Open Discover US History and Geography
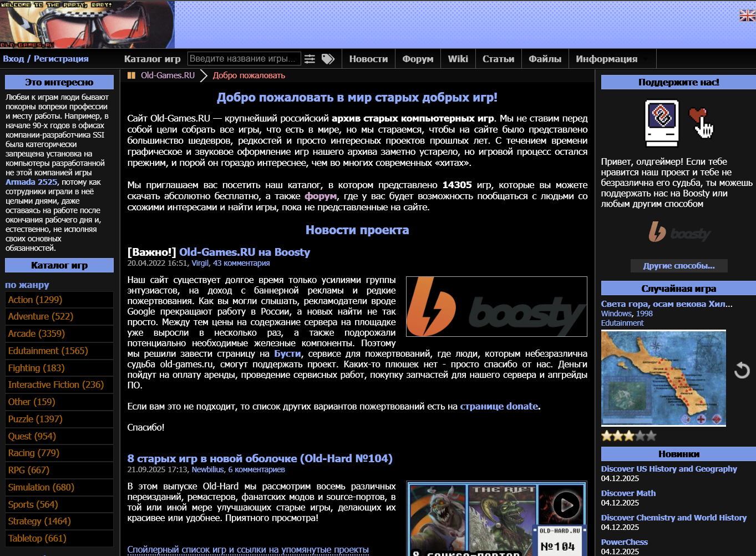This screenshot has width=756, height=556. click(x=669, y=469)
